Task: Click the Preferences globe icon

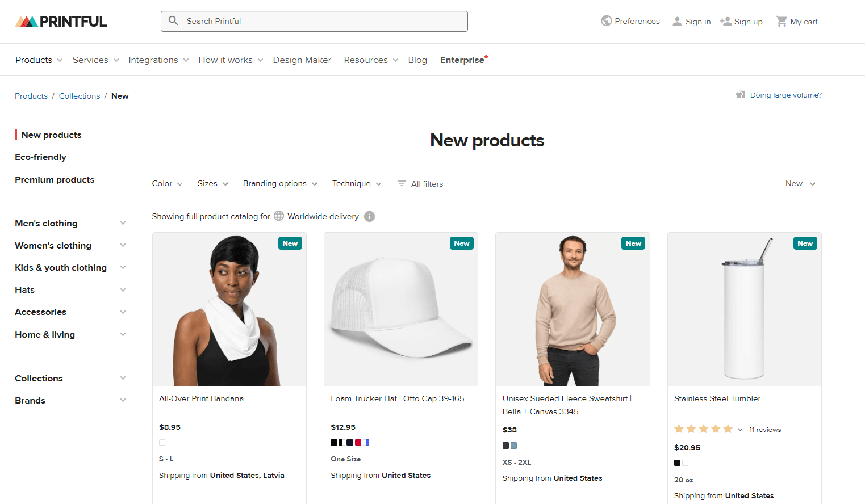Action: (x=607, y=20)
